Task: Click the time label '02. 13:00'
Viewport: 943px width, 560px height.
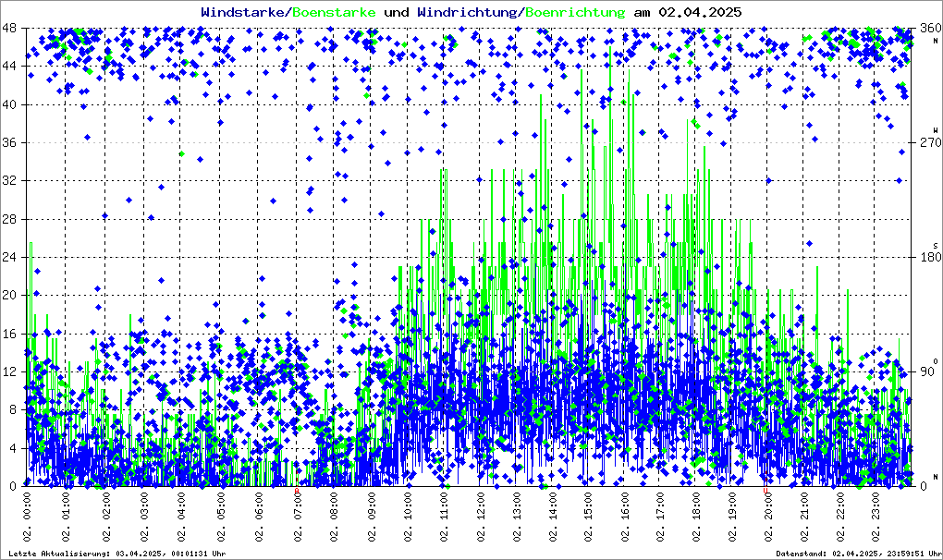Action: pos(517,517)
